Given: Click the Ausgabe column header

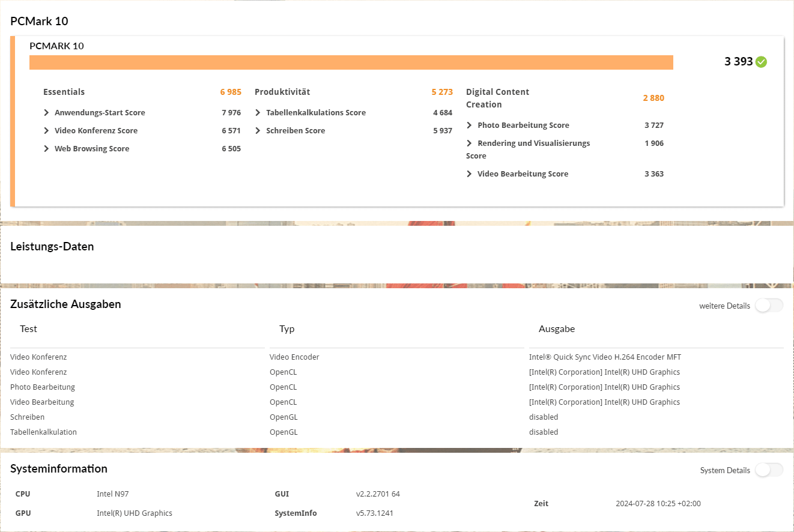Looking at the screenshot, I should (556, 329).
